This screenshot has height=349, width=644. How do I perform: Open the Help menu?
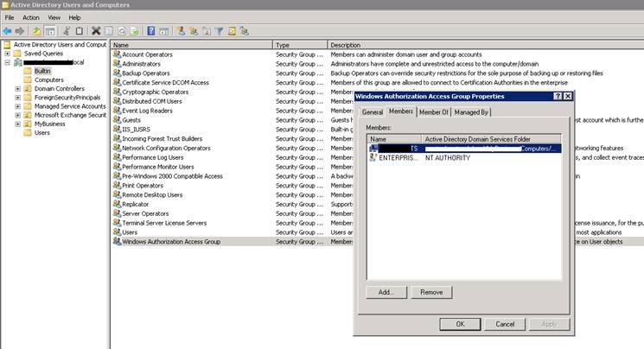pos(74,17)
